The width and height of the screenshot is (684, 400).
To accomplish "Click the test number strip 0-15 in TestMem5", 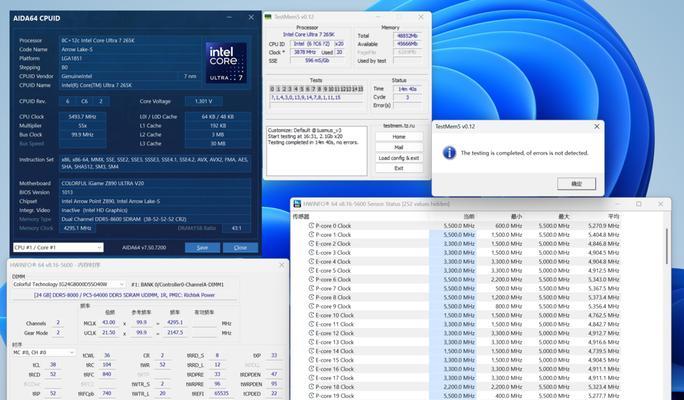I will [316, 89].
